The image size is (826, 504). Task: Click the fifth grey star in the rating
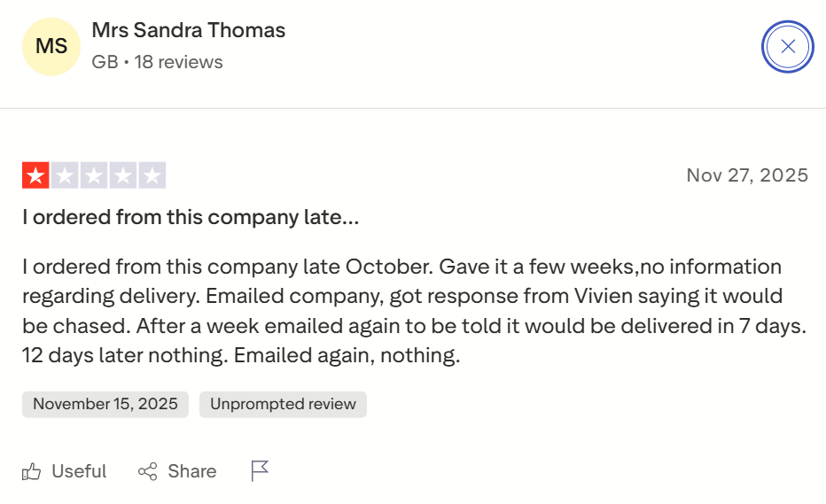tap(152, 175)
